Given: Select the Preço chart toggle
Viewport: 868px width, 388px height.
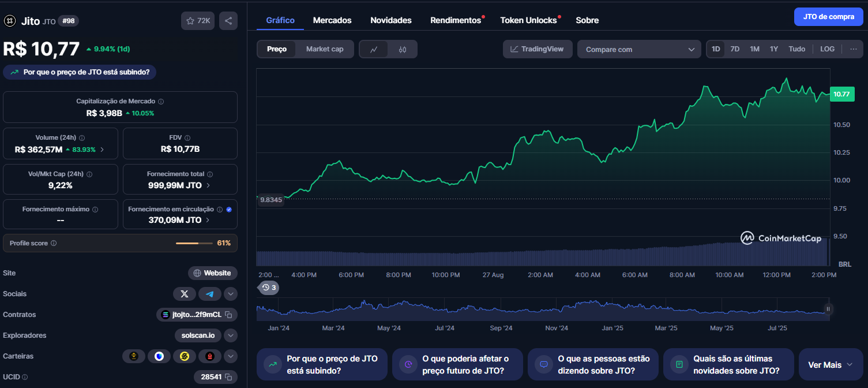Looking at the screenshot, I should tap(277, 49).
